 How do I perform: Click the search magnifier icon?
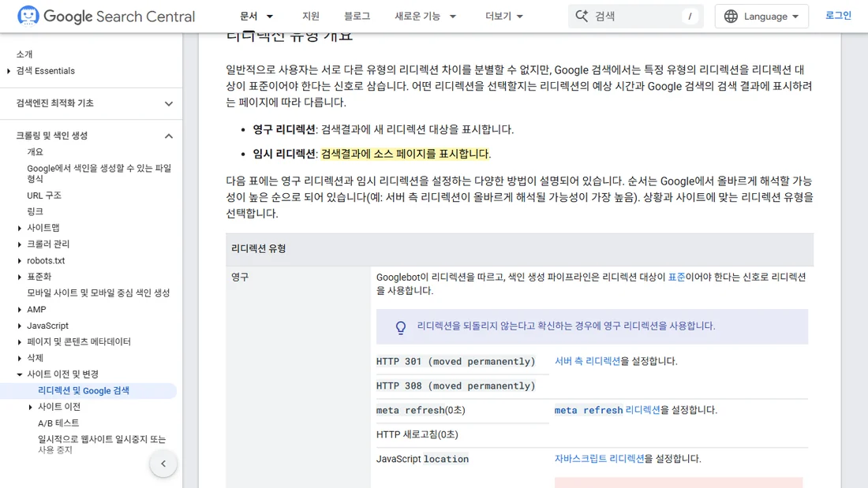[x=582, y=16]
